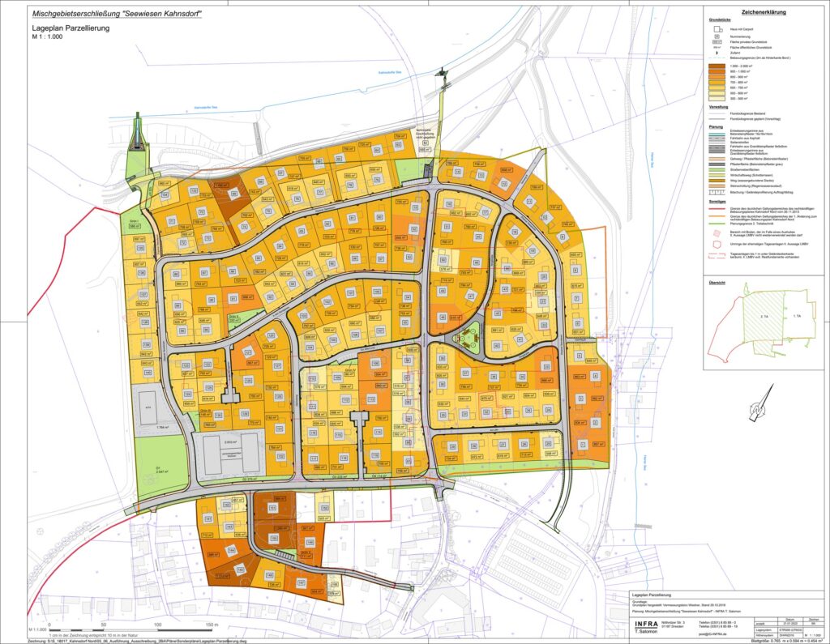Click the '1. TA' area in overview map
Screen dimensions: 830x644
[x=796, y=315]
